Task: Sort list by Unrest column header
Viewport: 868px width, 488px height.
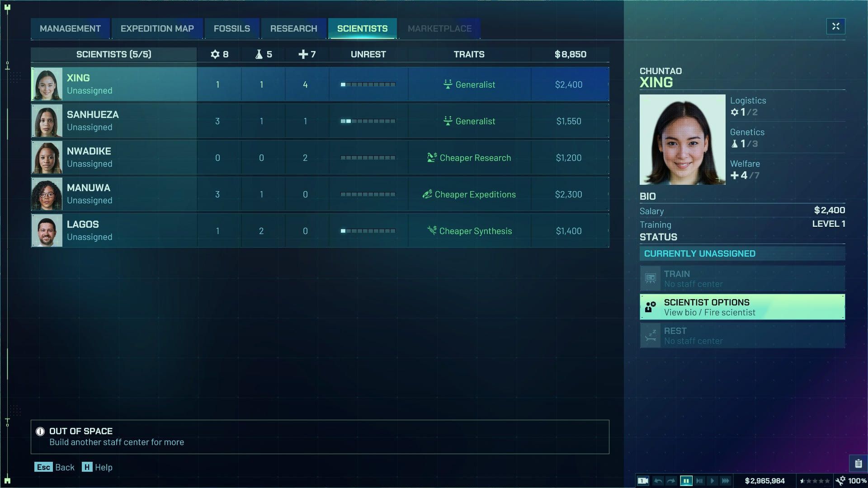Action: (x=368, y=54)
